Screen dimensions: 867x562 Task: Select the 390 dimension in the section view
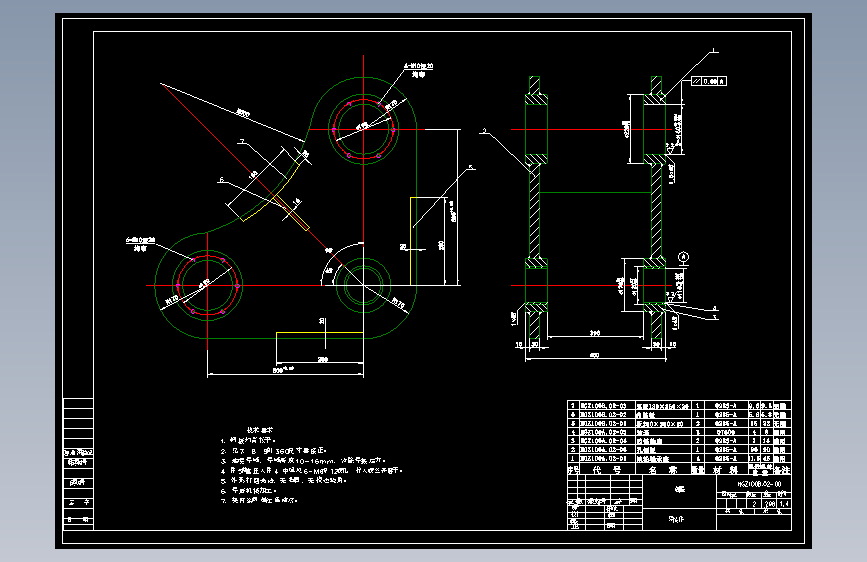[x=594, y=333]
